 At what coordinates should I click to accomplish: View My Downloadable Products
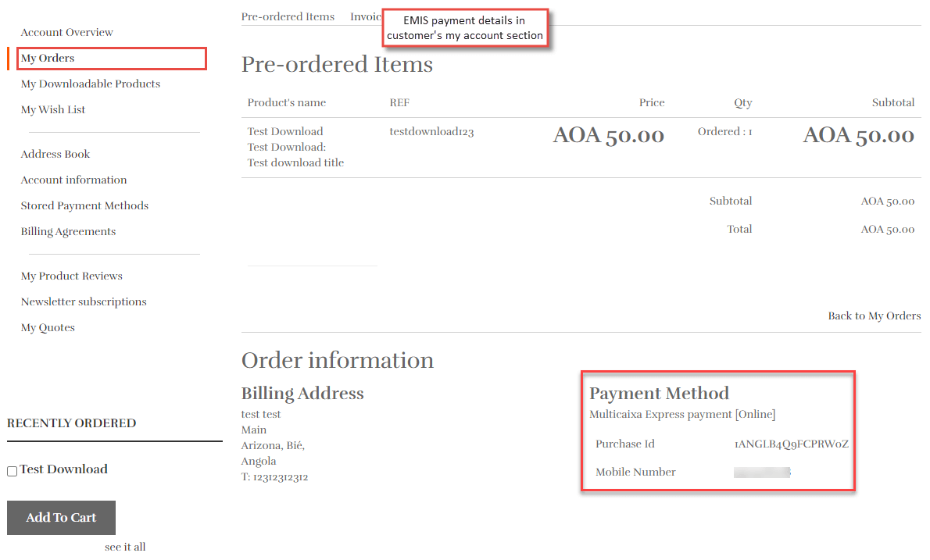coord(90,84)
